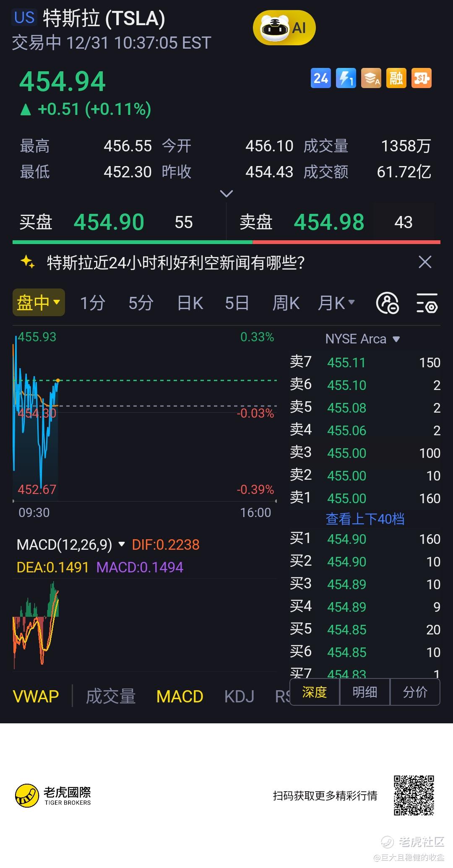
Task: Change the NYSE Arca exchange dropdown
Action: [363, 338]
